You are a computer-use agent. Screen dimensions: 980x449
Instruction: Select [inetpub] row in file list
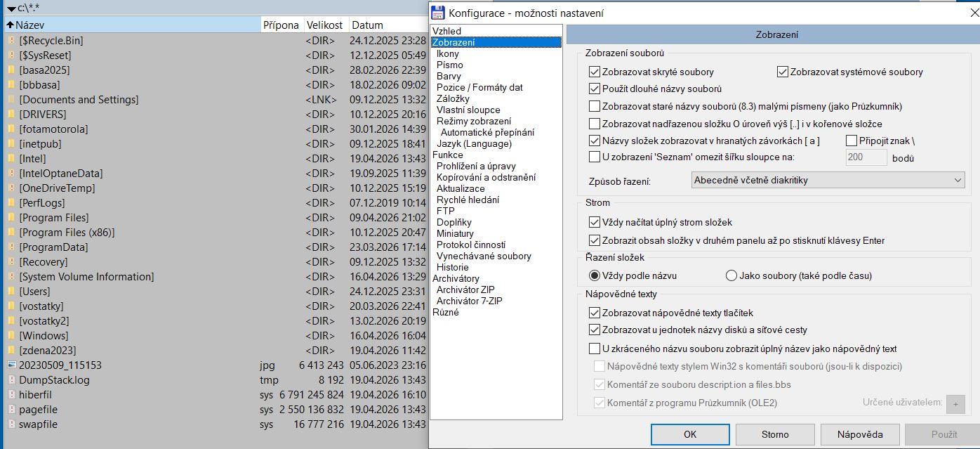coord(215,144)
